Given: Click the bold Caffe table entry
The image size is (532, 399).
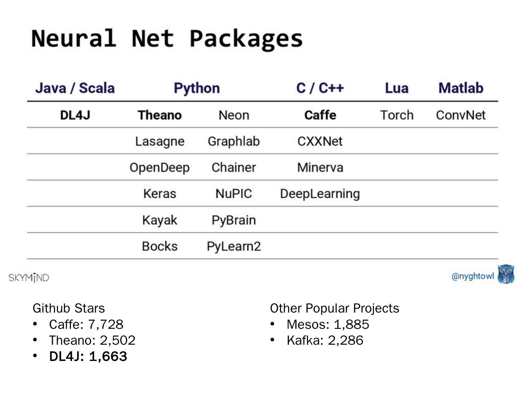Looking at the screenshot, I should tap(320, 115).
